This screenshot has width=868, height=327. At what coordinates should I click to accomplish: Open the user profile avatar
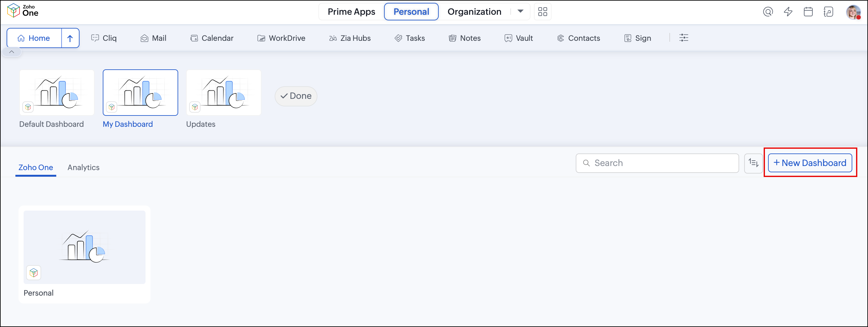[853, 12]
